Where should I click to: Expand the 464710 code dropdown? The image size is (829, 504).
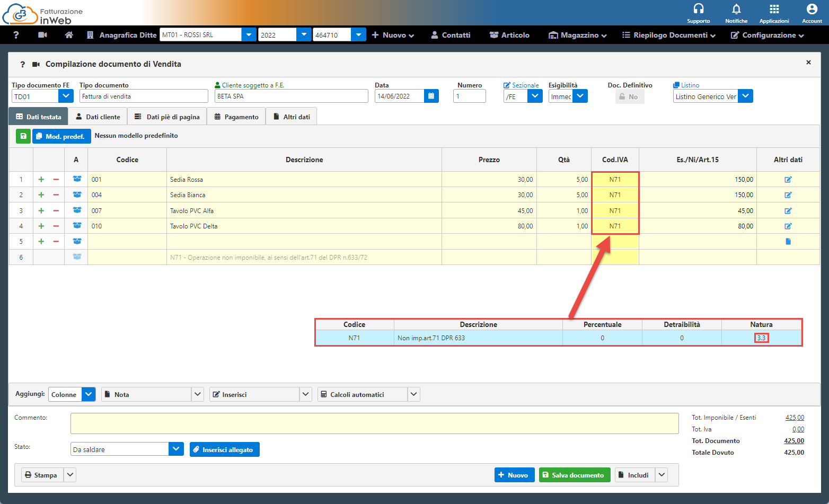click(358, 34)
